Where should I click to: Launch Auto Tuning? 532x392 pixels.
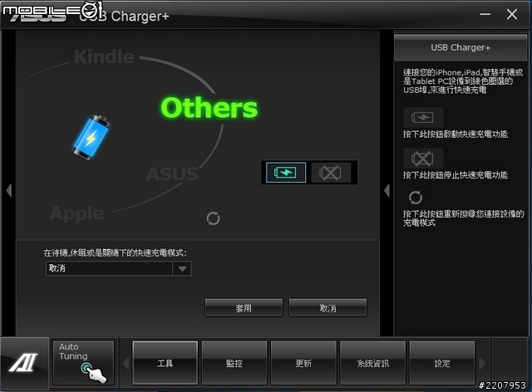point(83,363)
